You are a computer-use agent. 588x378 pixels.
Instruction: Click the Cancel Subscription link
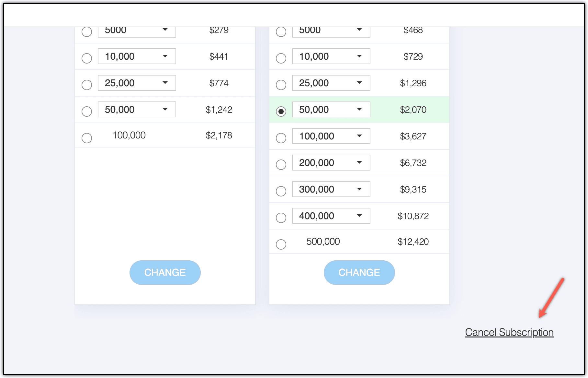(509, 333)
